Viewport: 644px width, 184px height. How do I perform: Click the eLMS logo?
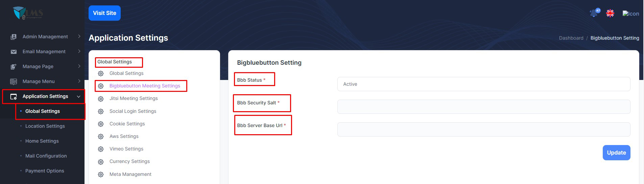pos(28,13)
